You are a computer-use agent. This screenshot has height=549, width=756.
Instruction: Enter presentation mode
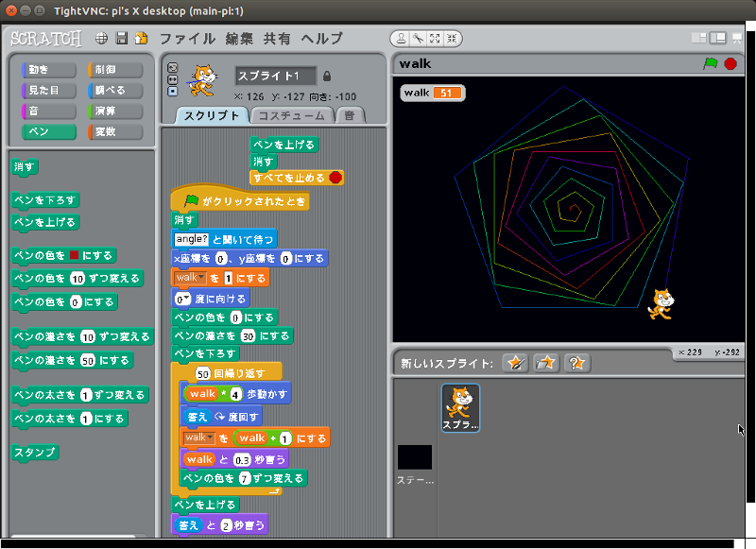tap(737, 38)
